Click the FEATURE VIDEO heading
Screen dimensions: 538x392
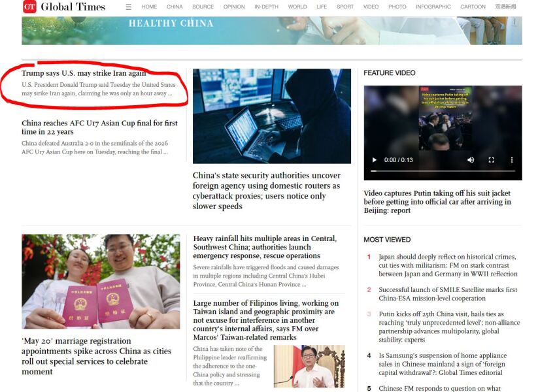click(x=390, y=73)
